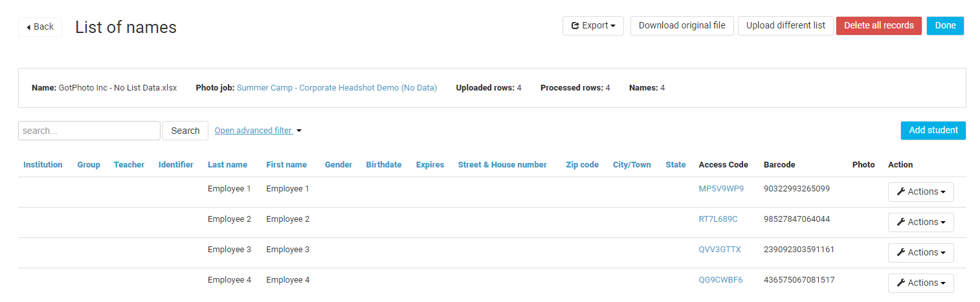Sort by First name column
This screenshot has height=302, width=980.
(x=286, y=165)
